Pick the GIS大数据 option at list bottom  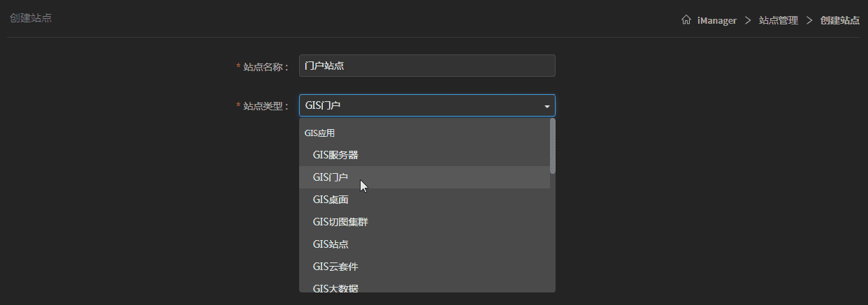tap(335, 288)
